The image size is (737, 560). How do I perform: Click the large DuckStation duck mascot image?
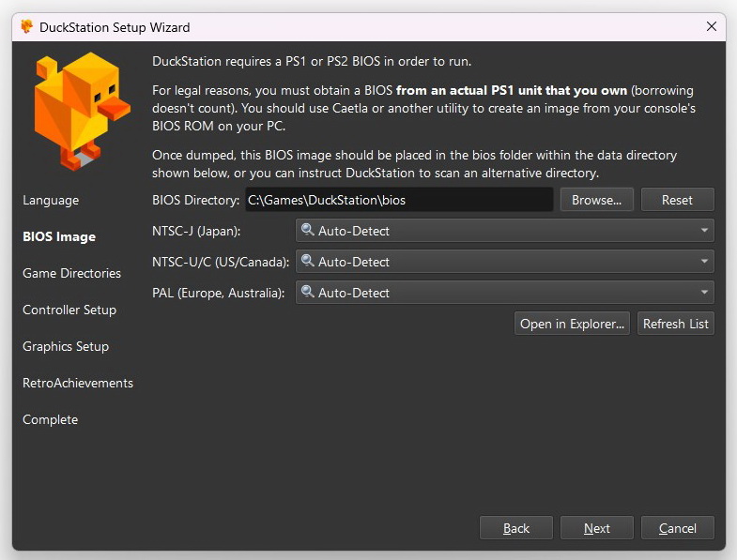coord(82,111)
